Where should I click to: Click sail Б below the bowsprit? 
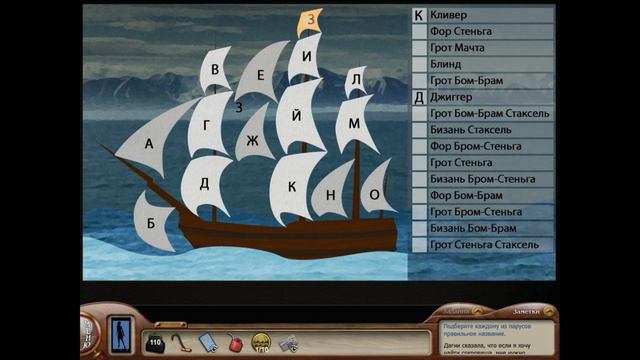click(x=153, y=222)
